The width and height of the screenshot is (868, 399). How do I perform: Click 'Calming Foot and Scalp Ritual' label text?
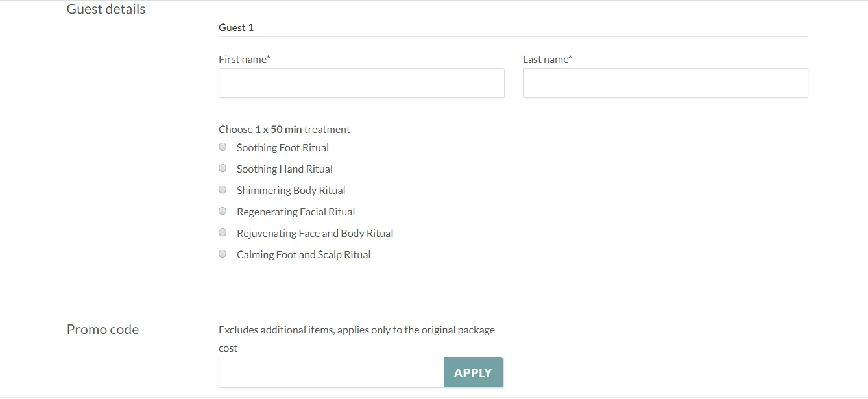click(304, 254)
